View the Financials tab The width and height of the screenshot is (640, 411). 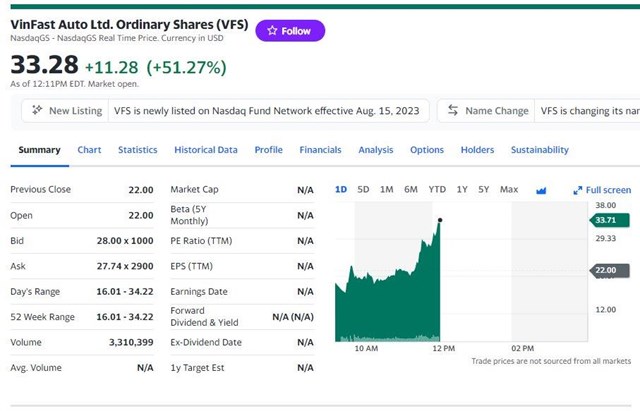click(x=320, y=150)
